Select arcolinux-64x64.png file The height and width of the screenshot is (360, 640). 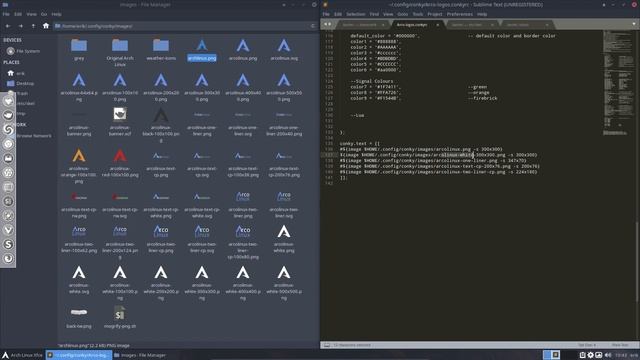(79, 87)
